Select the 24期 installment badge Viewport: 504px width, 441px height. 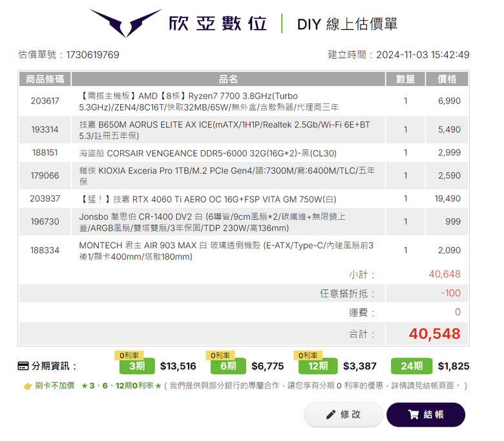[x=412, y=366]
